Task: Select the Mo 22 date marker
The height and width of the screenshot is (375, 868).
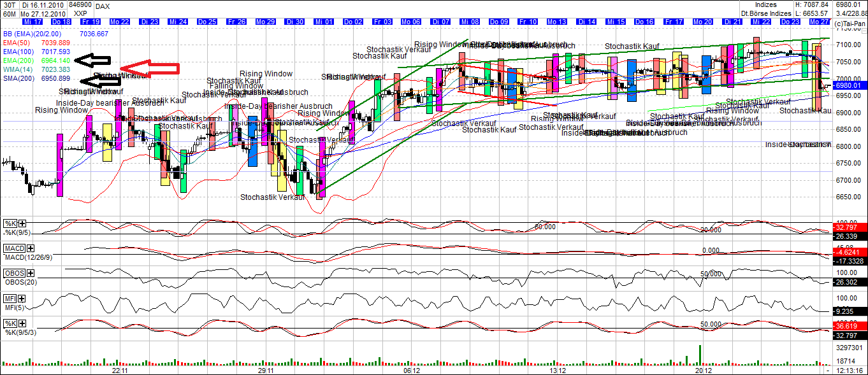Action: click(x=120, y=22)
